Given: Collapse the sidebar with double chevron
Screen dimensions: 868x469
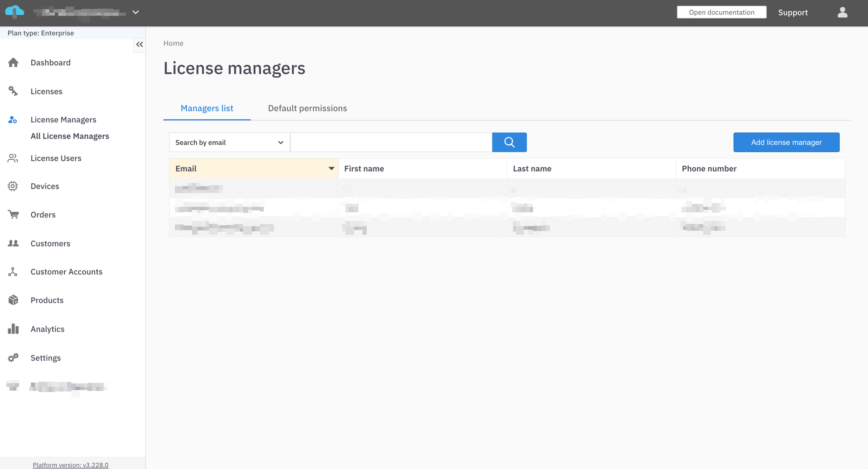Looking at the screenshot, I should click(x=139, y=44).
